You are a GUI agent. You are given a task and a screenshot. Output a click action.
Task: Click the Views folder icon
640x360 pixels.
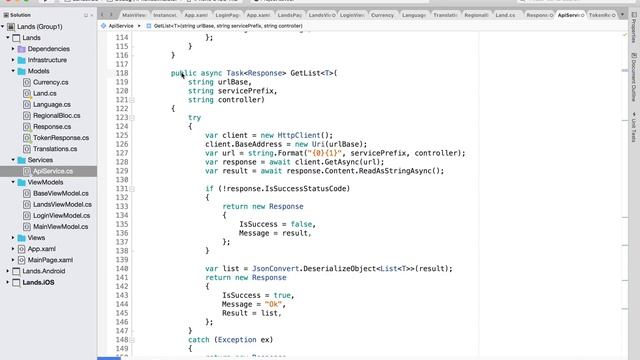click(22, 238)
